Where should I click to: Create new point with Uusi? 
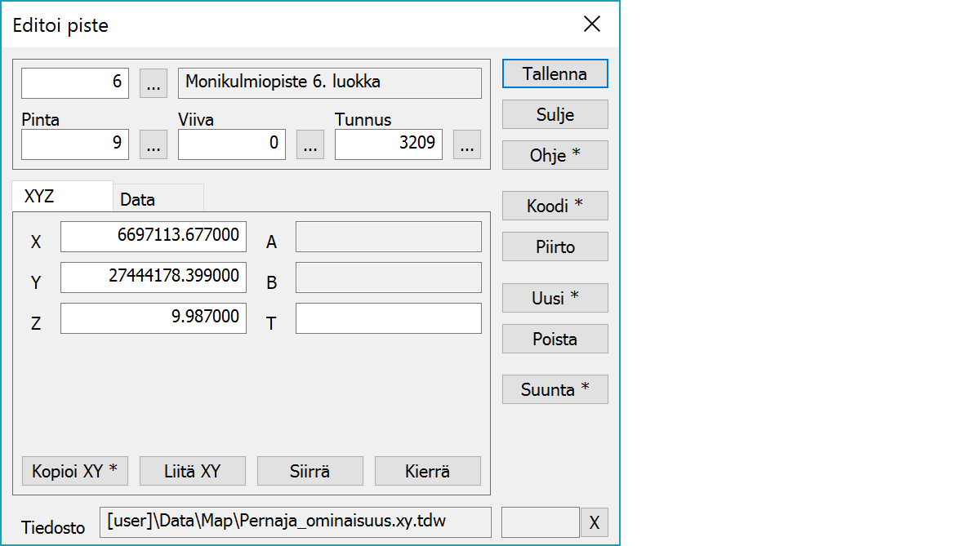tap(555, 299)
